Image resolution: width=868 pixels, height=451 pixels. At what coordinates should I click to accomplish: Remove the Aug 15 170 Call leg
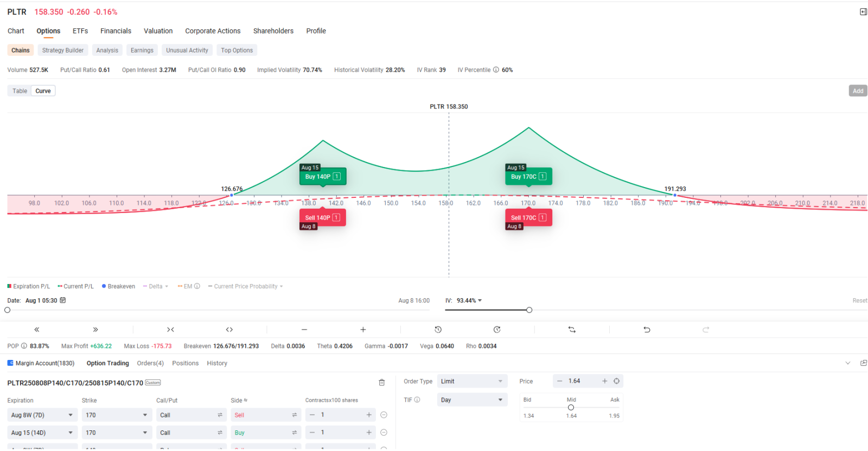pyautogui.click(x=384, y=433)
